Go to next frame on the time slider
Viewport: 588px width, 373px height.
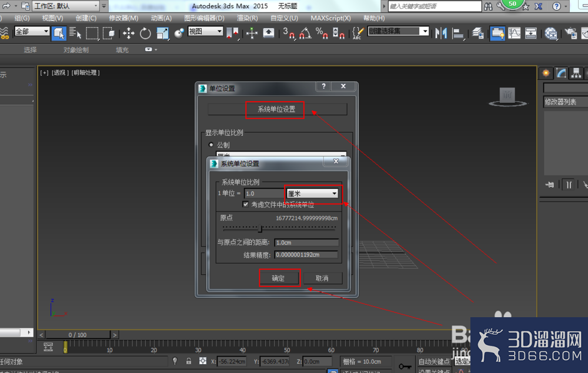[x=115, y=335]
